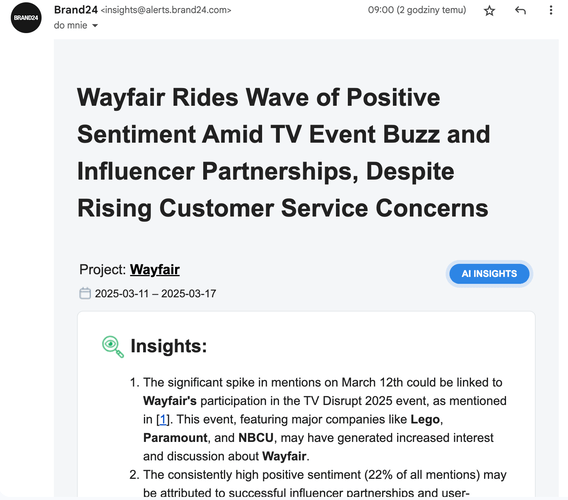Image resolution: width=568 pixels, height=500 pixels.
Task: Click the bold Paramount company name
Action: (175, 438)
